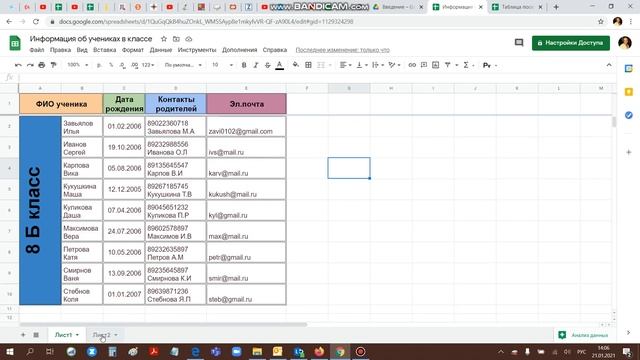Open Firefox from the taskbar
The width and height of the screenshot is (640, 360).
pyautogui.click(x=319, y=351)
